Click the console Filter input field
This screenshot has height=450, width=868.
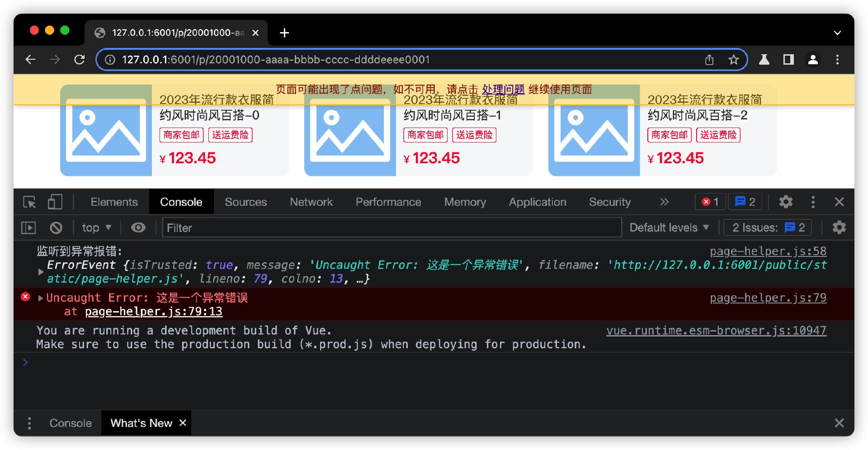392,227
